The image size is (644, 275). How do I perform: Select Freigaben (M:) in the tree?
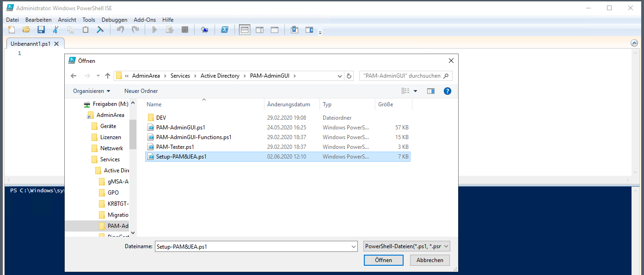click(x=105, y=104)
